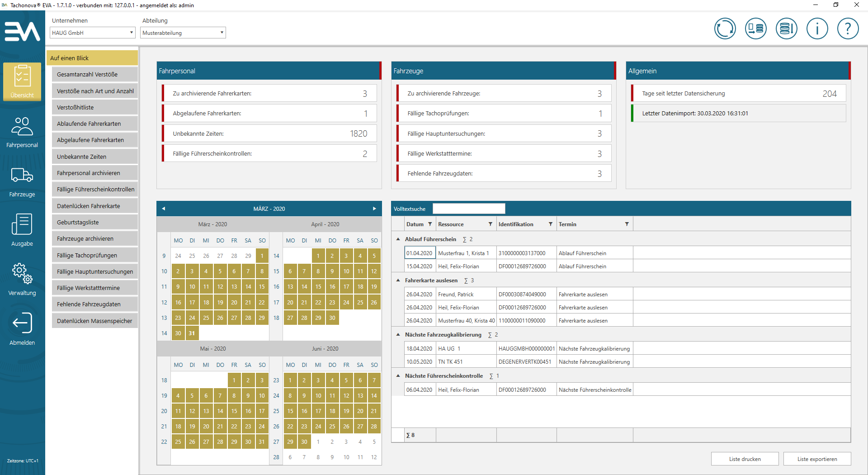The image size is (868, 475).
Task: Open the Fahrzeuge truck icon section
Action: pyautogui.click(x=22, y=181)
